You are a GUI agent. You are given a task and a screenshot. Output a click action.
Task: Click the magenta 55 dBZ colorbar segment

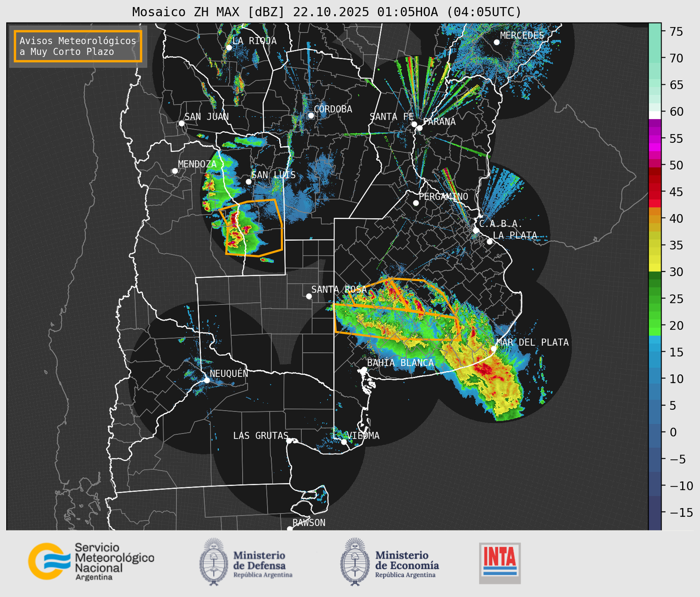pyautogui.click(x=655, y=138)
